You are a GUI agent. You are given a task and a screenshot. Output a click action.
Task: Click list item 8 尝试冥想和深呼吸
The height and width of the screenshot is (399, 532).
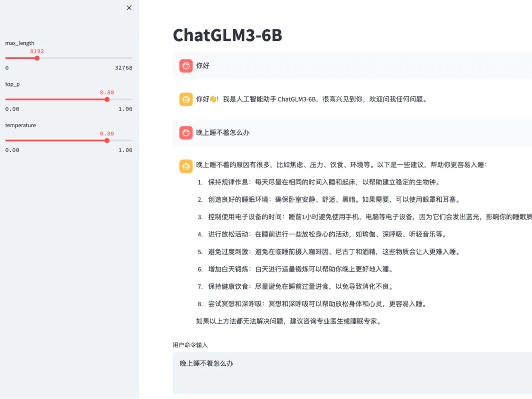point(317,304)
